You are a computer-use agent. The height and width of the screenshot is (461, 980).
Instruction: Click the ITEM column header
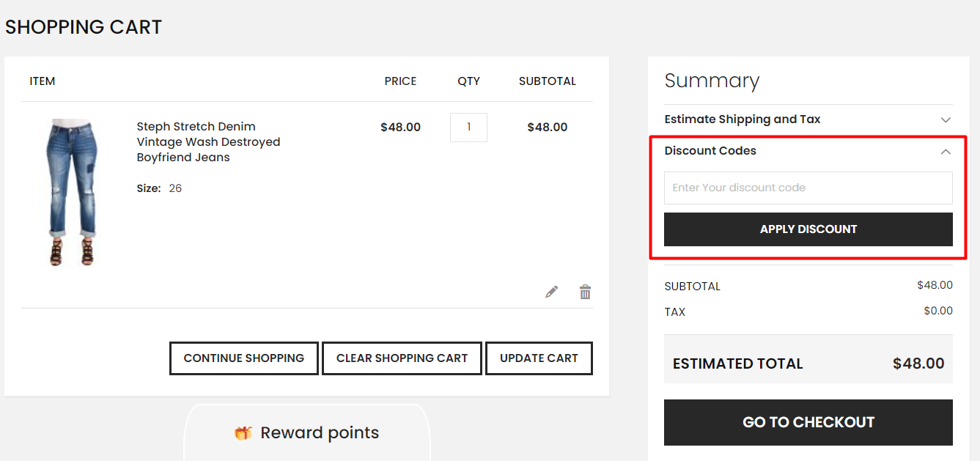point(43,81)
